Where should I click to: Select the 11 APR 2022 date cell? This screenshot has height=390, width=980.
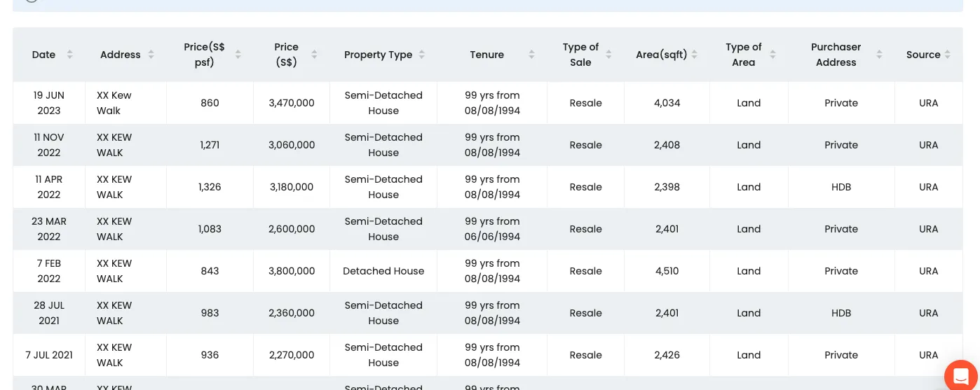[x=49, y=187]
